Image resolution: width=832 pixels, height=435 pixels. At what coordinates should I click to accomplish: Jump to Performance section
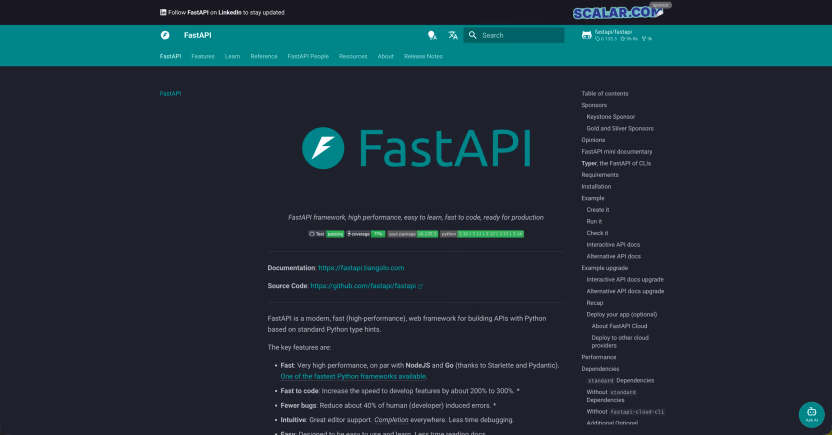click(599, 358)
